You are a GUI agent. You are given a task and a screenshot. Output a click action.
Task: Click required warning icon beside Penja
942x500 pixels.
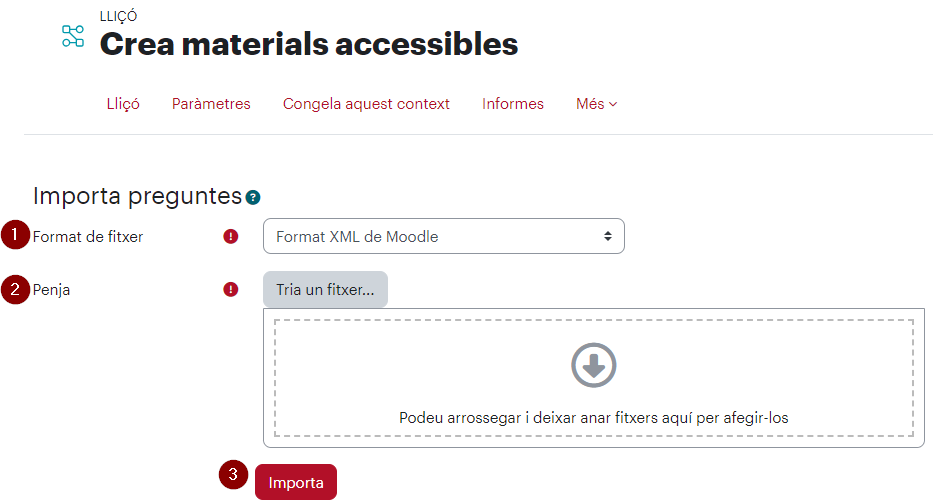231,290
